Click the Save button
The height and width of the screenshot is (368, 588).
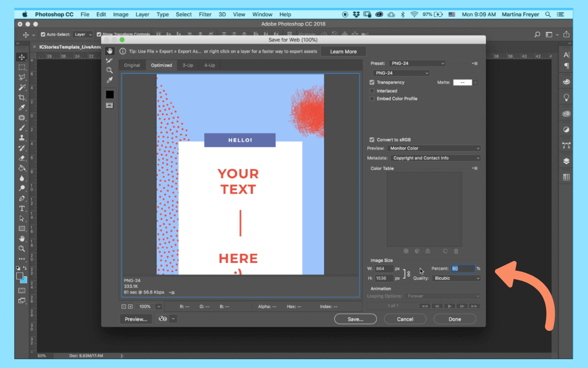pos(355,319)
